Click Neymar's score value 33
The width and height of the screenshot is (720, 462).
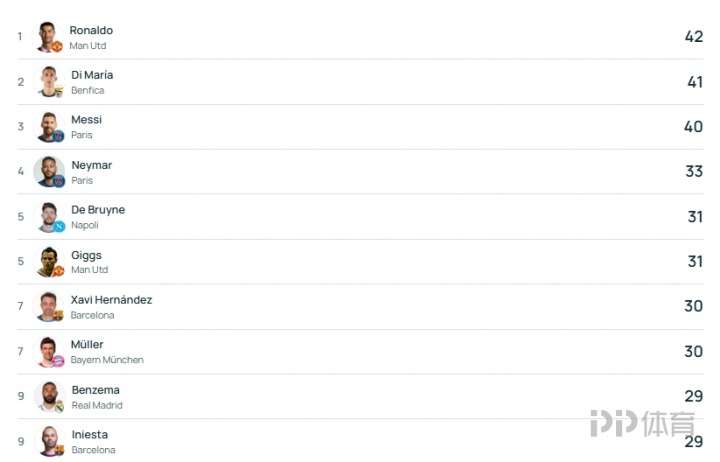click(694, 172)
